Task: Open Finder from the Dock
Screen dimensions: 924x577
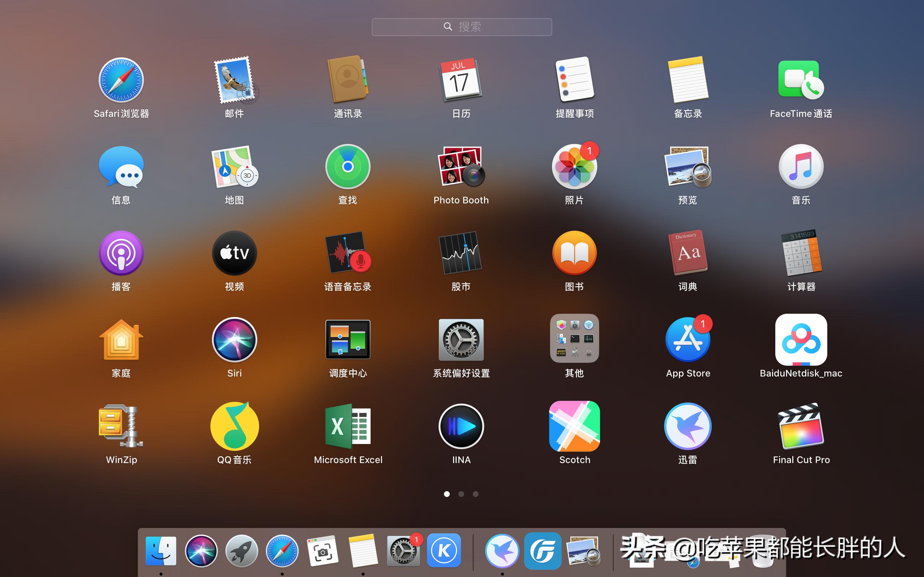Action: point(161,551)
